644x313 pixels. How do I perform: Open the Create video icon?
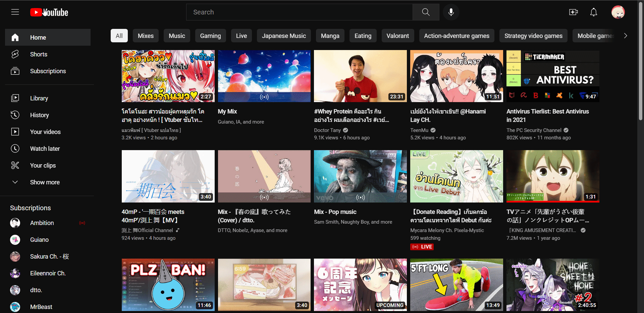click(x=574, y=12)
